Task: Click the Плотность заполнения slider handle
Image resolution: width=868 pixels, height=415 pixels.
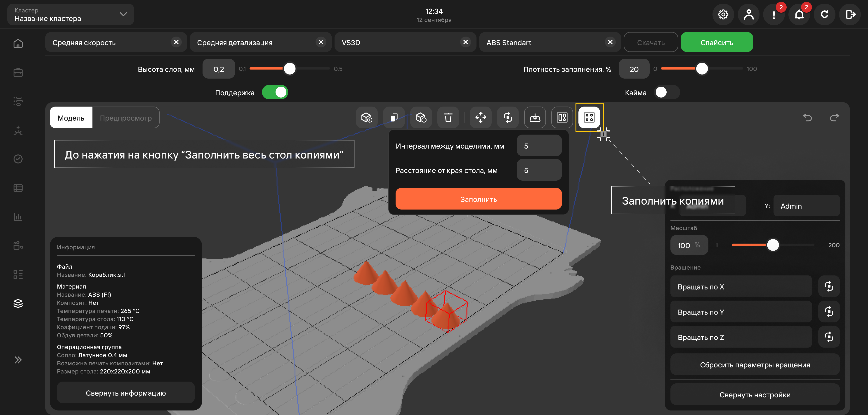Action: [x=702, y=69]
